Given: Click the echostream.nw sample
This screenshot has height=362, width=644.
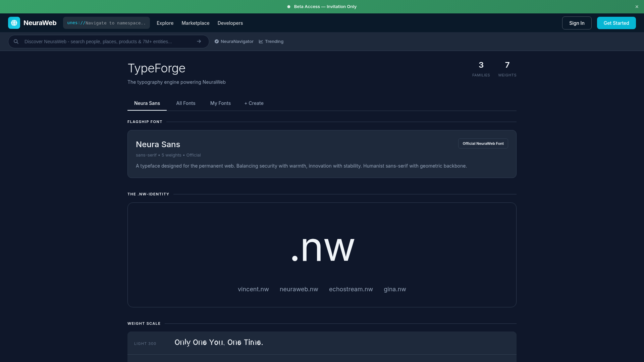Looking at the screenshot, I should click(351, 289).
